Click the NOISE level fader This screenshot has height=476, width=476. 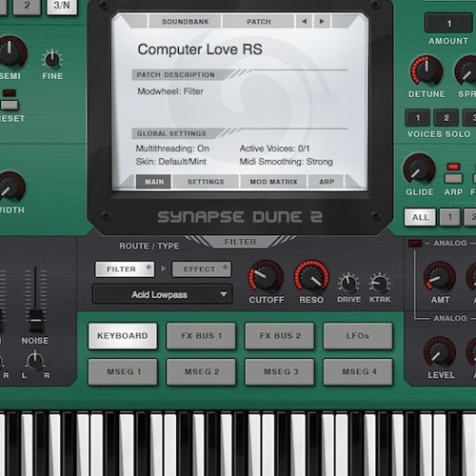pos(35,320)
